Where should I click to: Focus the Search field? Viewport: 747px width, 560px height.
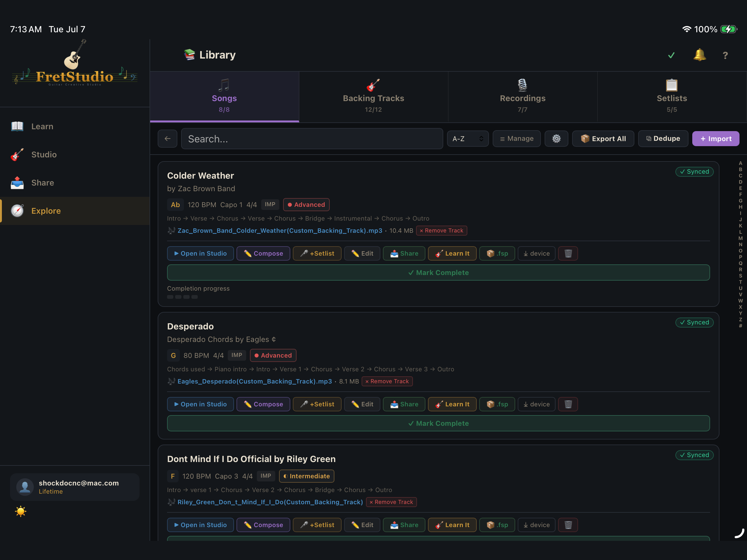click(312, 138)
